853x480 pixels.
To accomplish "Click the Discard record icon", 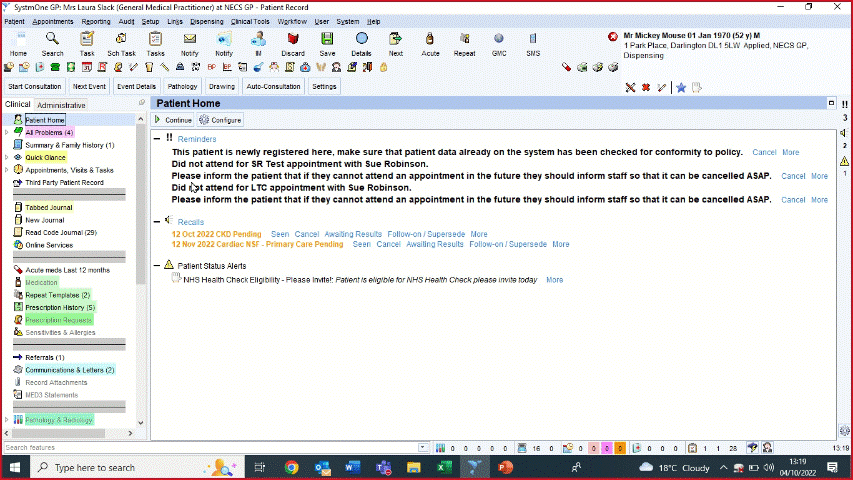I will [293, 44].
